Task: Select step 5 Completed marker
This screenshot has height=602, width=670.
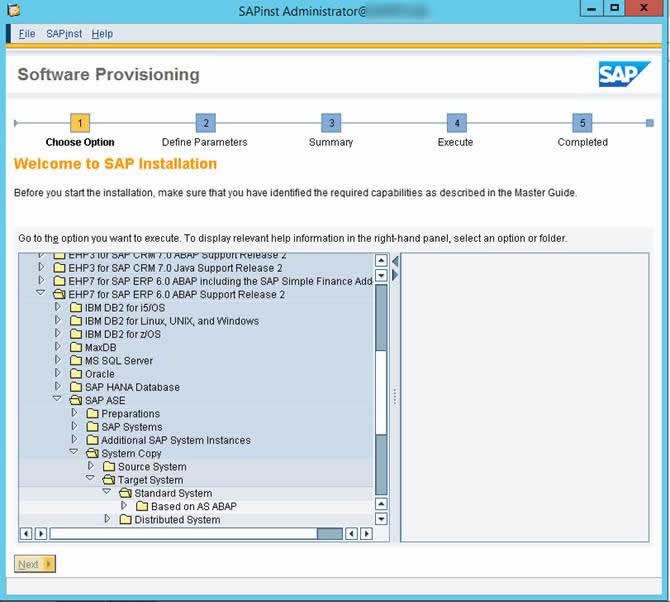Action: click(x=582, y=123)
